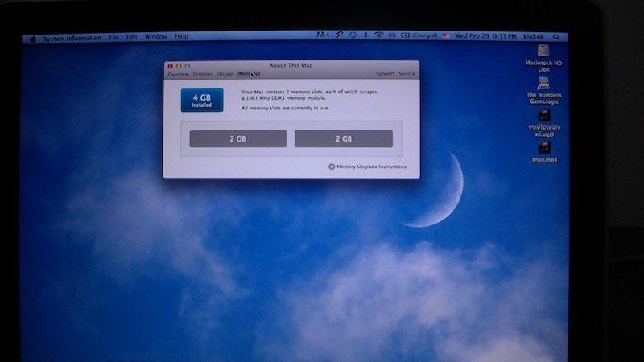Viewport: 644px width, 362px height.
Task: Close the About This Mac window
Action: click(x=170, y=66)
